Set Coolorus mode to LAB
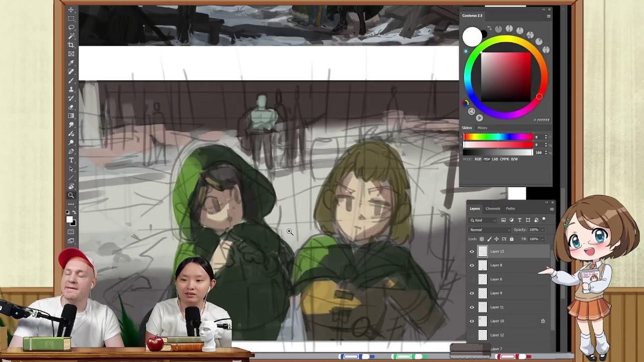This screenshot has width=644, height=362. 495,159
